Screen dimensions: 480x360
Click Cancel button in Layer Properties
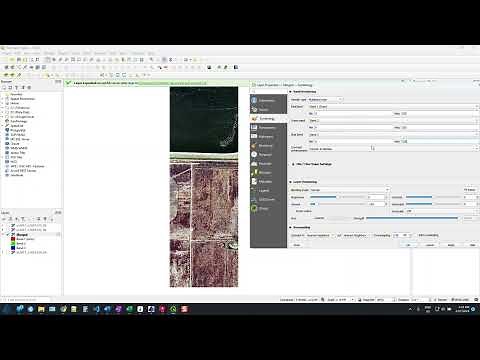point(430,245)
